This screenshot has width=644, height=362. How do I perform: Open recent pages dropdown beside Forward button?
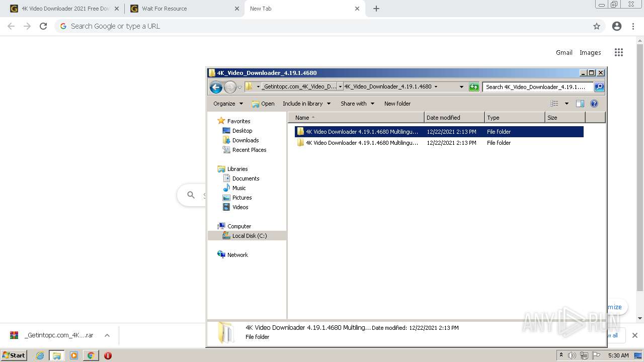tap(239, 87)
